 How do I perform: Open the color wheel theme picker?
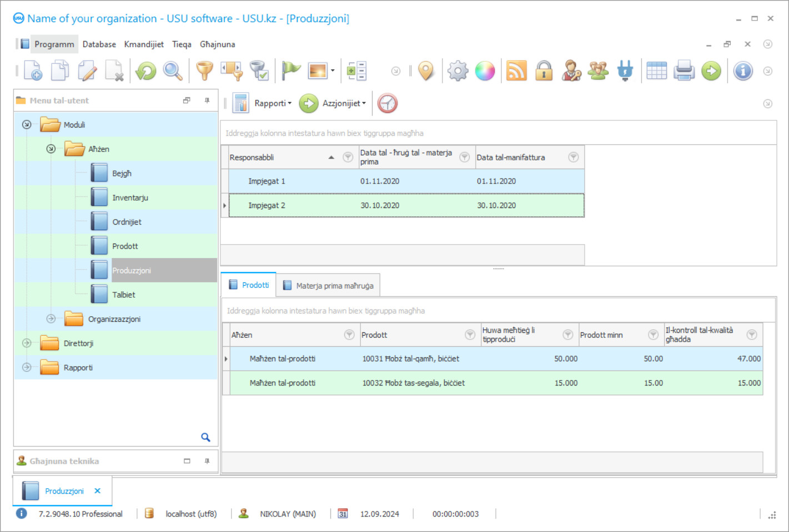pos(485,70)
